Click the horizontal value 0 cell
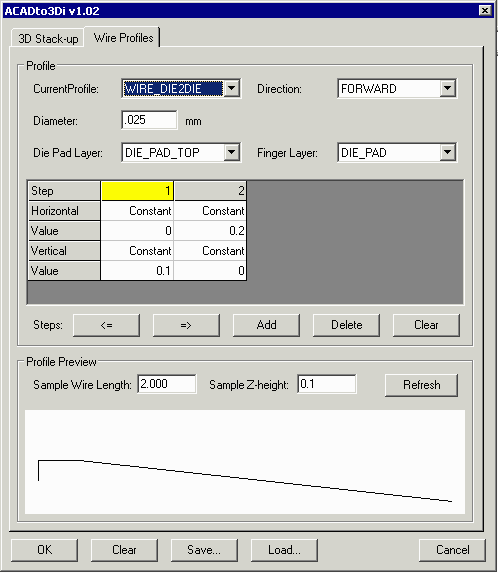Image resolution: width=498 pixels, height=573 pixels. point(137,231)
